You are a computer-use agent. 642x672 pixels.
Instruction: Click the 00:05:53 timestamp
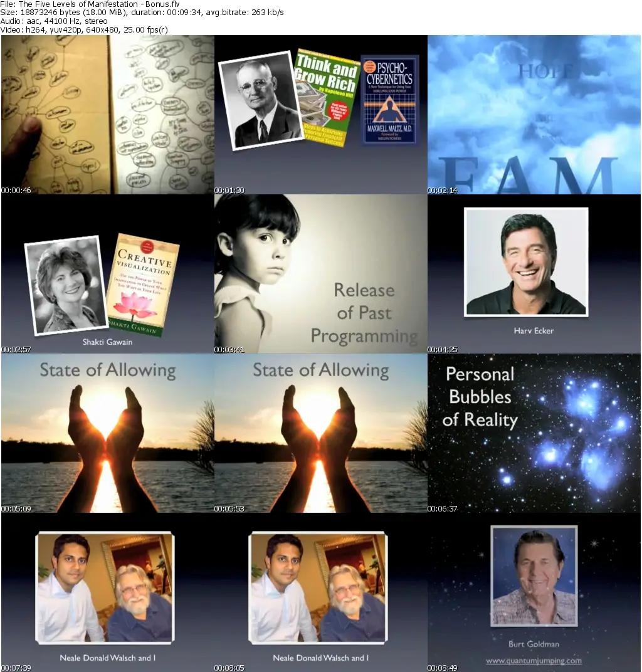pyautogui.click(x=229, y=509)
